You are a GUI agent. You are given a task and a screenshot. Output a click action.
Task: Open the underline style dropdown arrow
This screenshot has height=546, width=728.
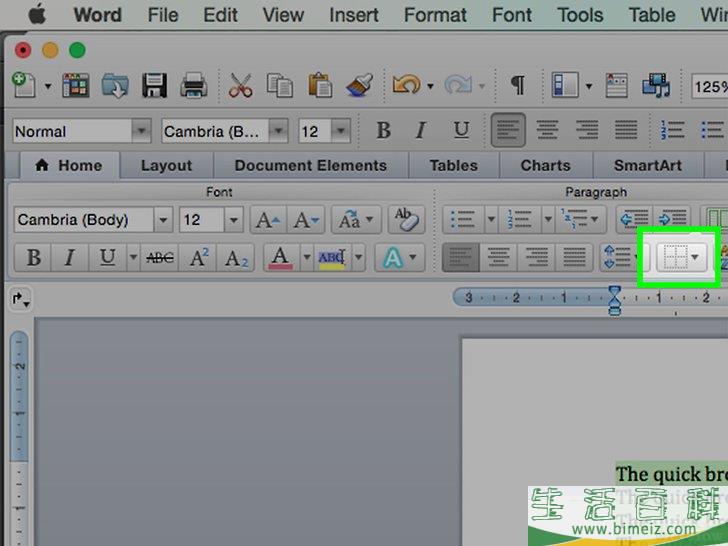[133, 257]
